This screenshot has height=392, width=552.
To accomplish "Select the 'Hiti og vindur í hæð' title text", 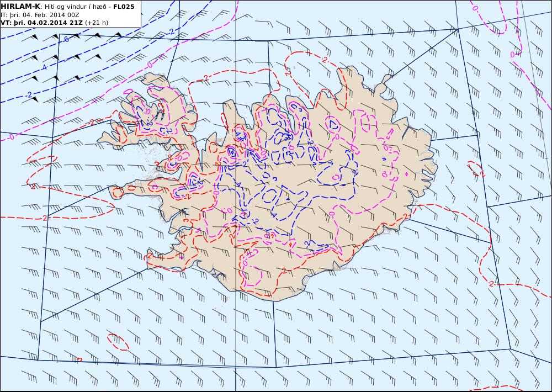I will pos(75,7).
